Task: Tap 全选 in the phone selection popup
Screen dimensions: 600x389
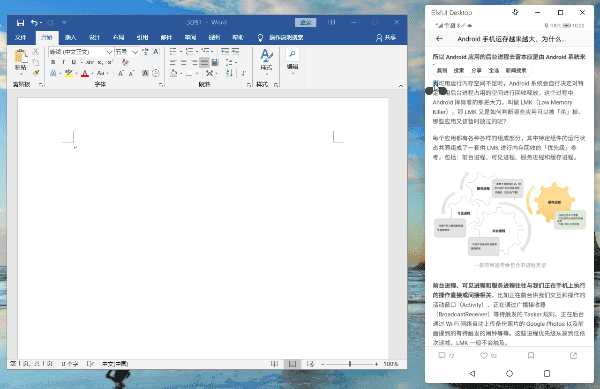Action: point(494,70)
